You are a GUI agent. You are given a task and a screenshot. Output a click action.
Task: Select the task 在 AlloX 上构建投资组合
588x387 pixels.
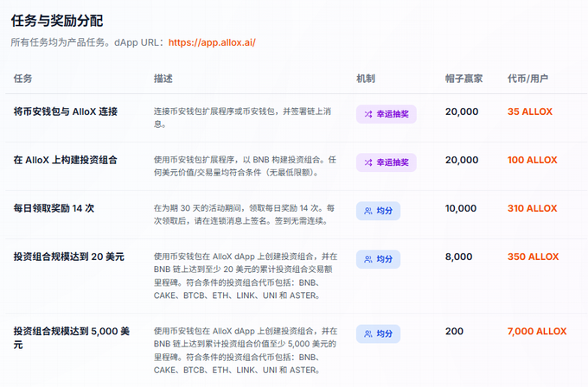65,160
